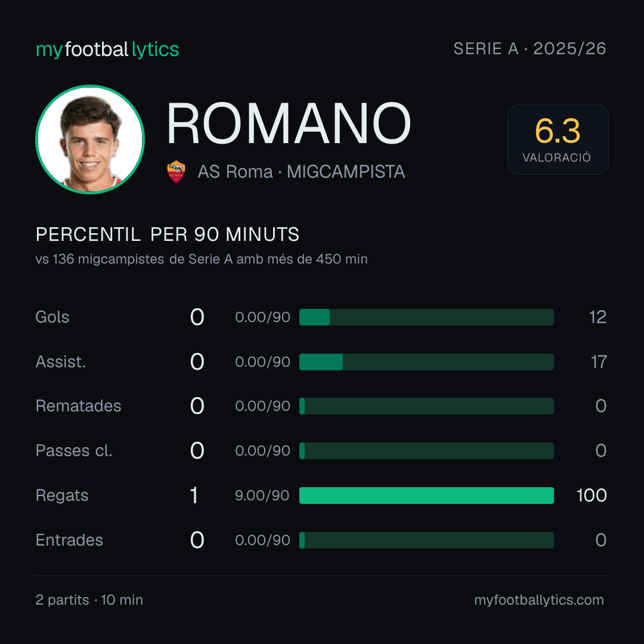This screenshot has height=644, width=644.
Task: Click the Assist. percentile bar
Action: pos(426,362)
